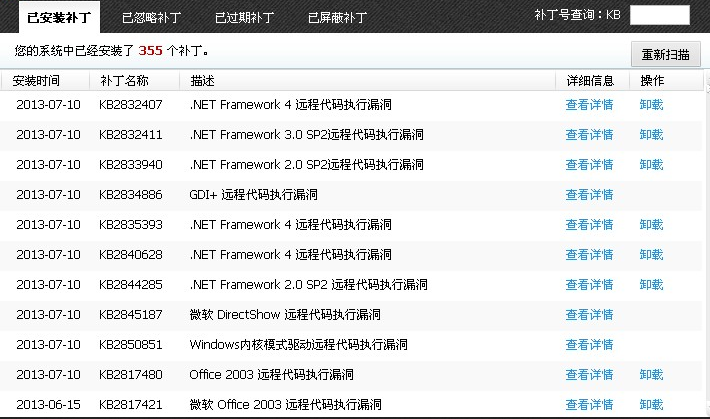710x419 pixels.
Task: Open the 已过期补丁 tab
Action: coord(245,18)
